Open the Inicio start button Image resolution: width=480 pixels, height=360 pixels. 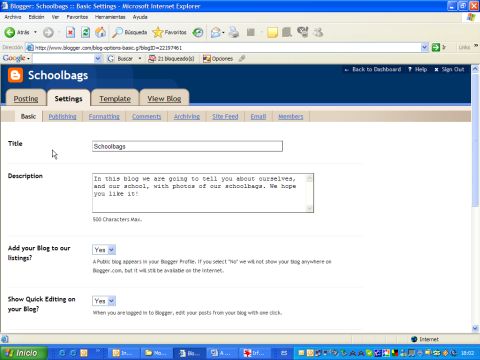pyautogui.click(x=23, y=353)
